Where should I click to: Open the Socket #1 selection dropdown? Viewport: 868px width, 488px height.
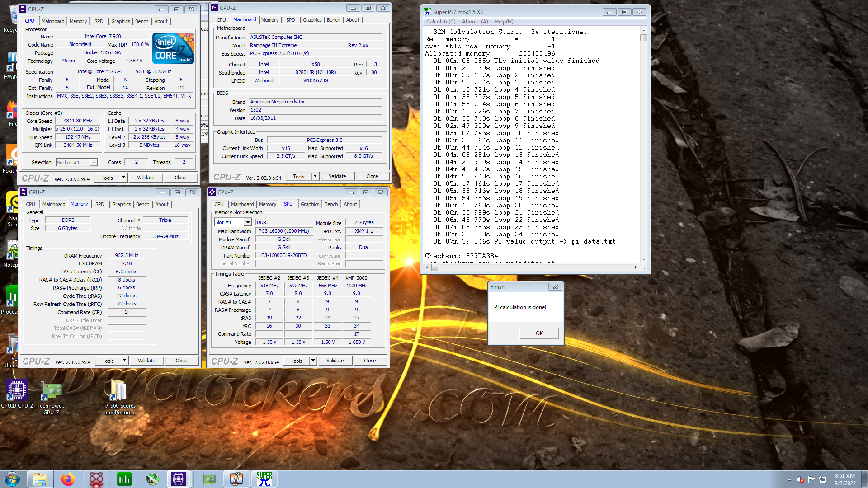click(x=94, y=163)
